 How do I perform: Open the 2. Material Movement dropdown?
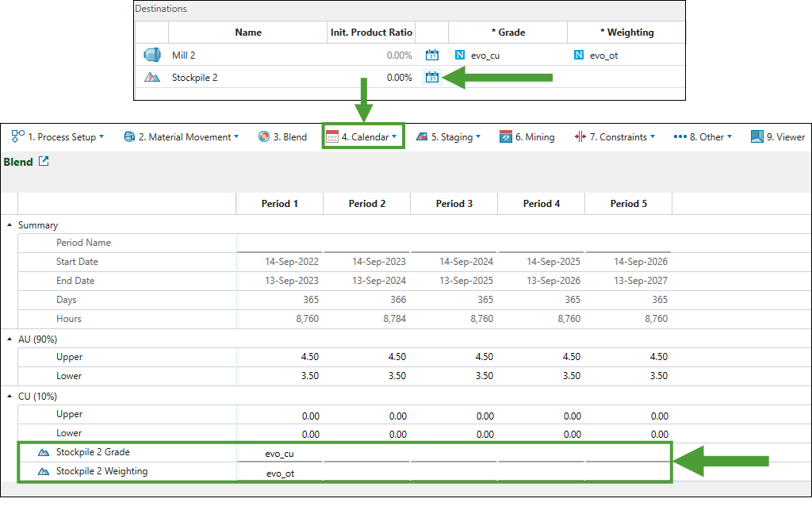181,136
